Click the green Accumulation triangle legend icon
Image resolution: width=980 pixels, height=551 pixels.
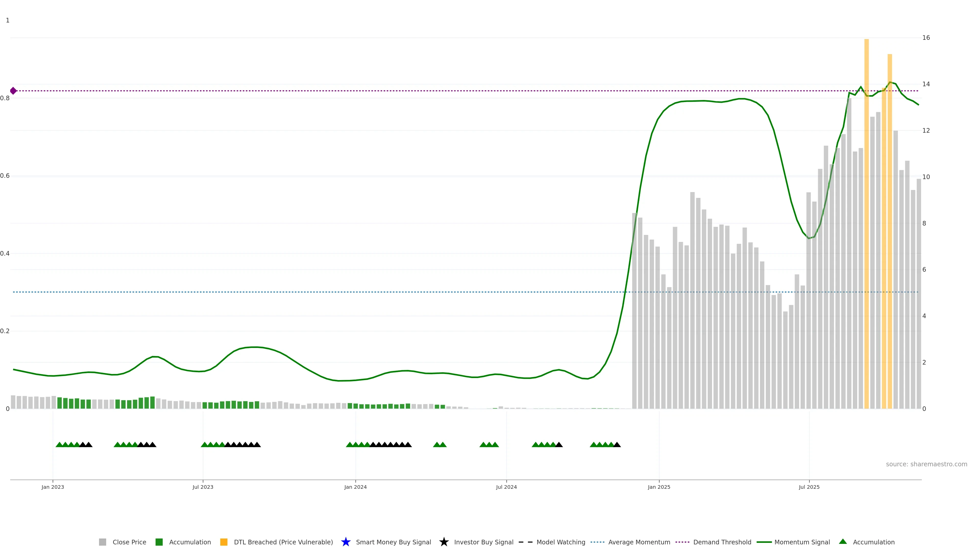(843, 542)
